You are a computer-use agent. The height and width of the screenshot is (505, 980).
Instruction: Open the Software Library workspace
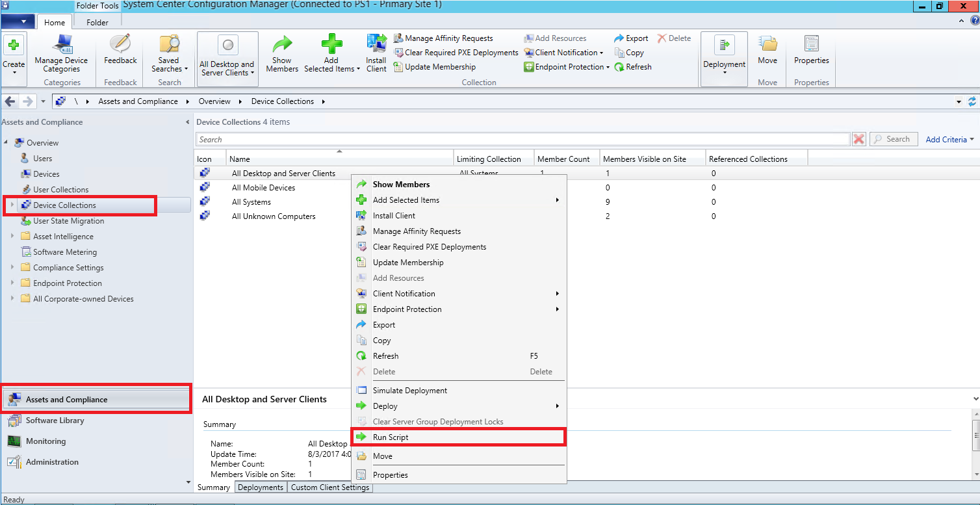(x=96, y=421)
